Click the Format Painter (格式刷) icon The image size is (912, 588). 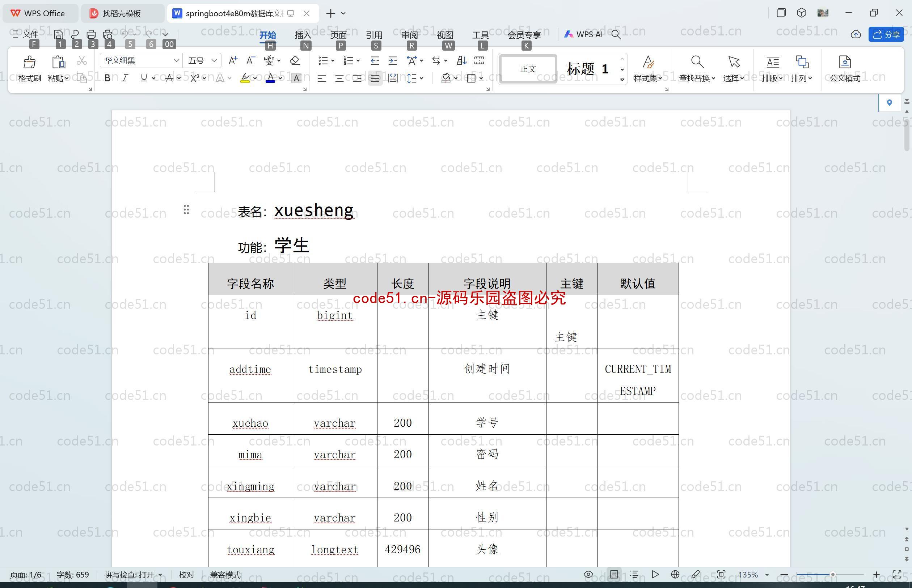29,62
